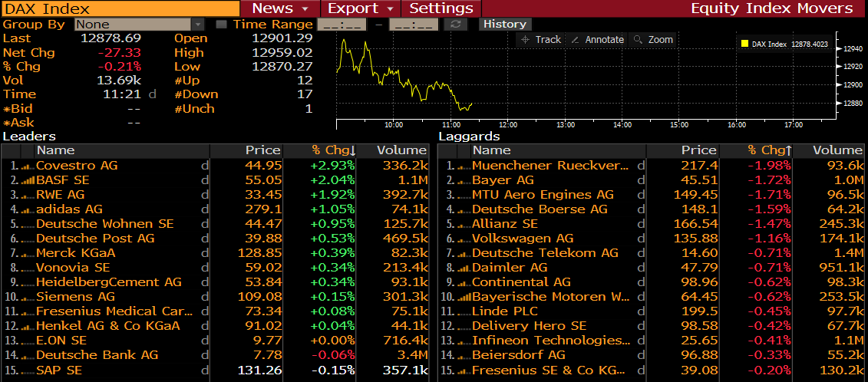This screenshot has width=868, height=382.
Task: Click the volume bars icon for Covestro AG
Action: 28,166
